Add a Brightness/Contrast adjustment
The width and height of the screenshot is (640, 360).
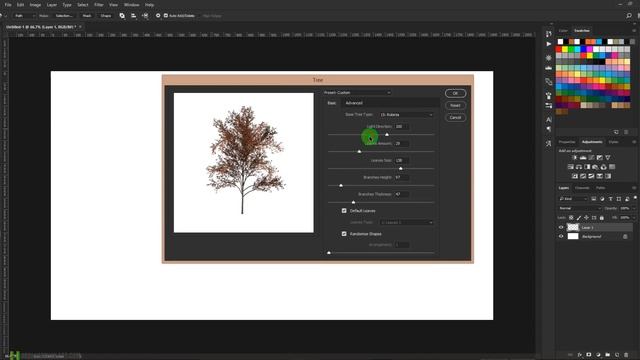tap(575, 158)
